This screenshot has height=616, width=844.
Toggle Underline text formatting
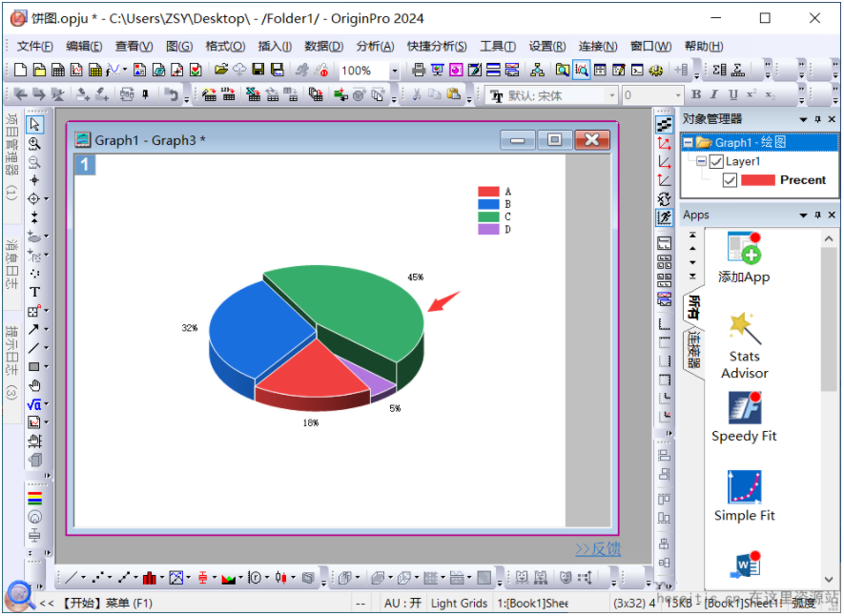point(732,94)
